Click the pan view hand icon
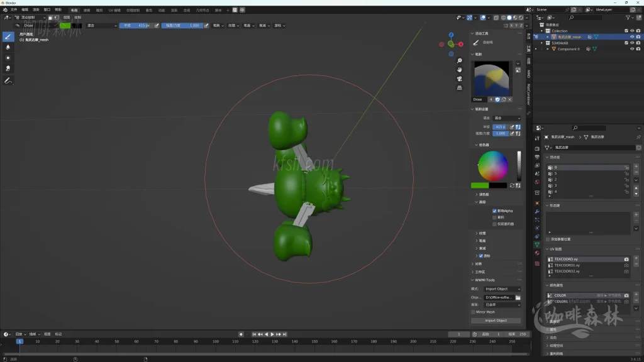This screenshot has width=644, height=362. 460,69
